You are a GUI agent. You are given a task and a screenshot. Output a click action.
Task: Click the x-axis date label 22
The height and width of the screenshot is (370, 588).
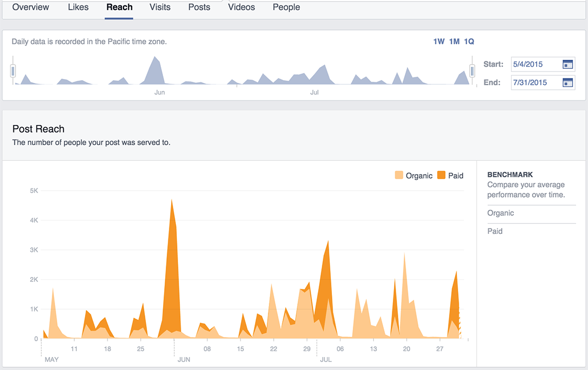[x=274, y=349]
